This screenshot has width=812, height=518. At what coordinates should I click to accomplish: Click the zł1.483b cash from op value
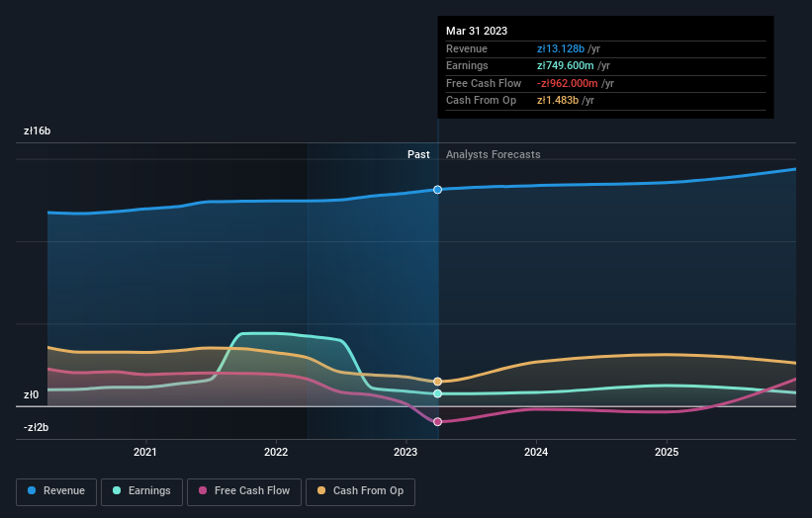click(x=558, y=101)
